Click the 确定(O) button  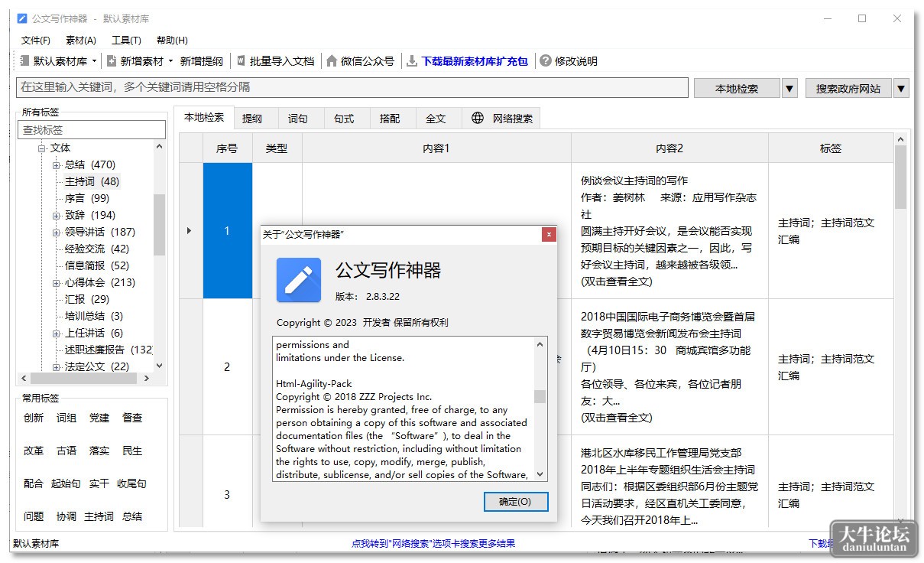tap(517, 502)
